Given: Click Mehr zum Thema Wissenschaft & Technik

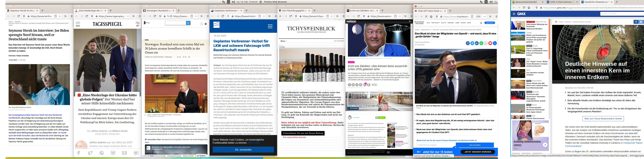Looking at the screenshot, I should pyautogui.click(x=603, y=119).
